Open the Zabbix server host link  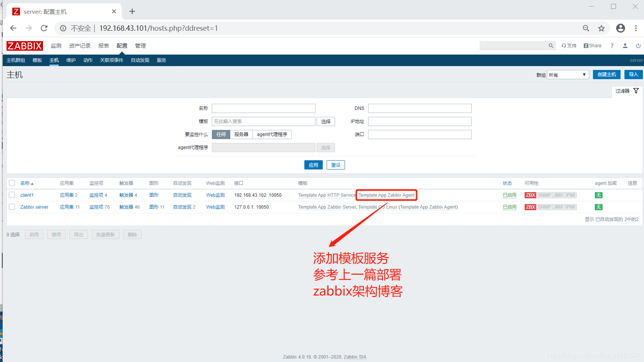(x=34, y=207)
